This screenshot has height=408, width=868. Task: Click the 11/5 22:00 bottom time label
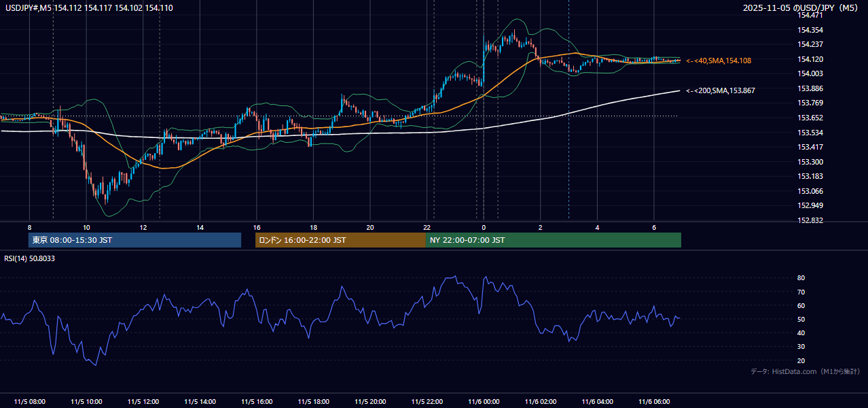(427, 402)
